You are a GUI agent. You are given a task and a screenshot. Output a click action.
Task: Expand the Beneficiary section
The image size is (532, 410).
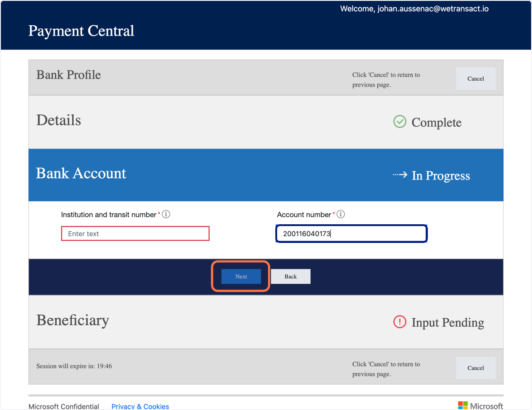[266, 322]
